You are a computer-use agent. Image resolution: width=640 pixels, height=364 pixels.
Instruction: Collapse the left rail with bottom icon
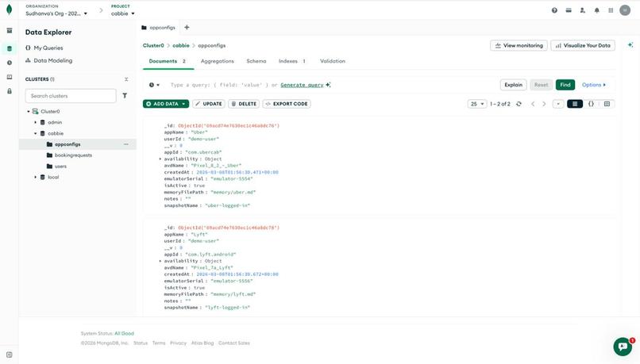(x=10, y=354)
